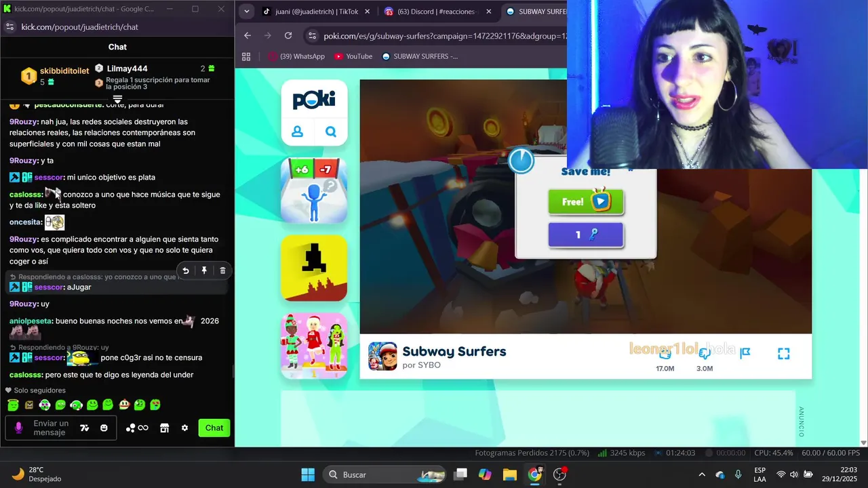
Task: Enter fullscreen for Subway Surfers game
Action: (x=784, y=353)
